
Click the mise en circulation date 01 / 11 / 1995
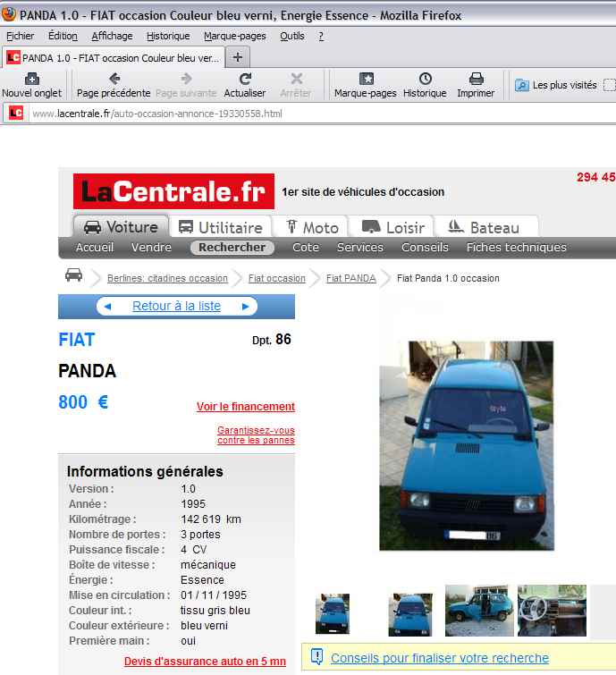tap(214, 595)
